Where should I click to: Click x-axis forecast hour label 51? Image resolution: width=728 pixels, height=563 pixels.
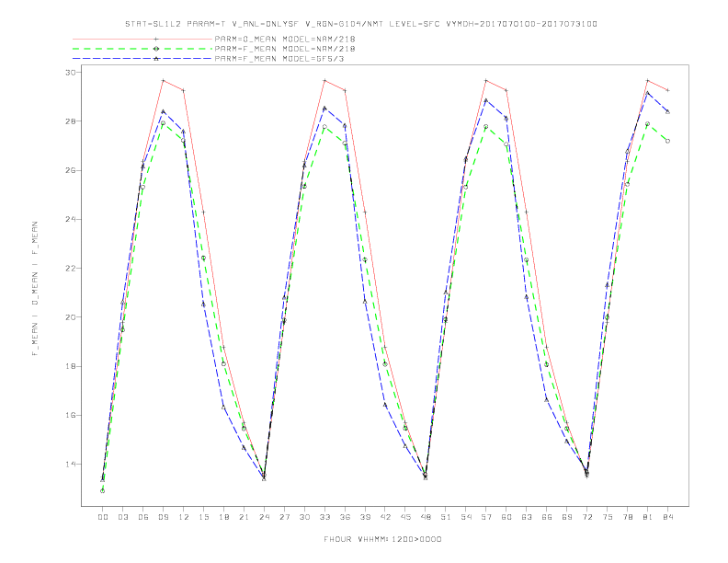[x=446, y=517]
